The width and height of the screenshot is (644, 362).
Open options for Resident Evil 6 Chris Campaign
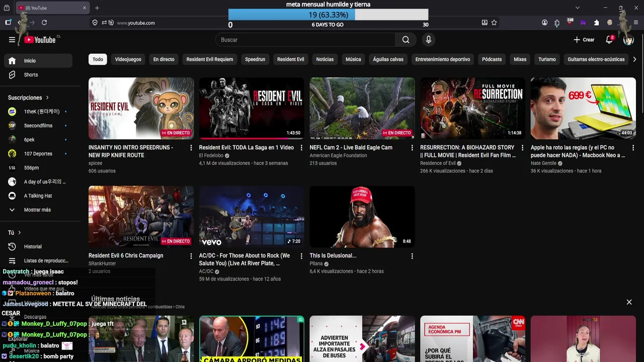click(x=191, y=256)
